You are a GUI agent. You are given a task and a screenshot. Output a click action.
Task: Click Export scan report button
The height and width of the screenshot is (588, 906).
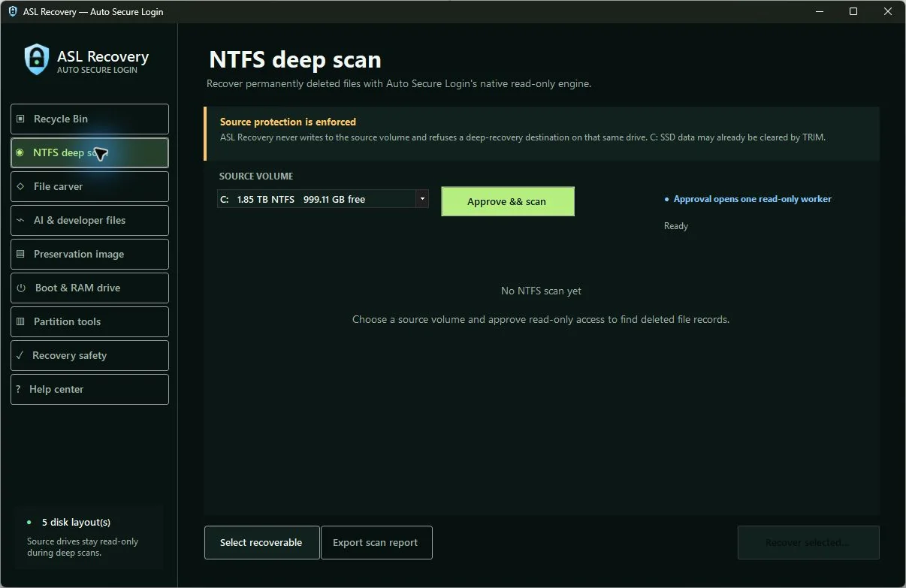376,542
